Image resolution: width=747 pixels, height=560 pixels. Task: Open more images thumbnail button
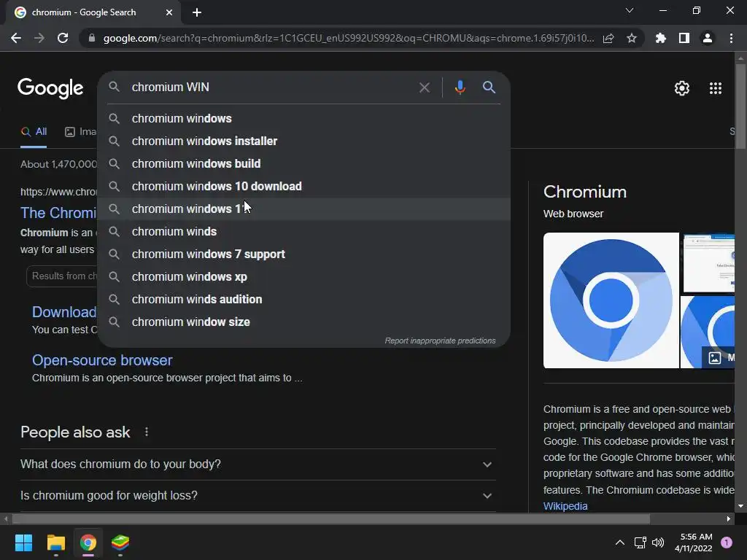point(719,357)
